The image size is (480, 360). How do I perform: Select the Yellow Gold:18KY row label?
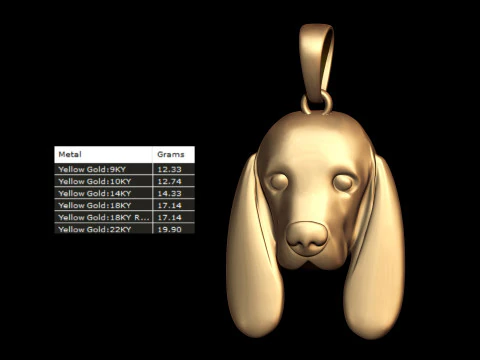click(x=95, y=205)
